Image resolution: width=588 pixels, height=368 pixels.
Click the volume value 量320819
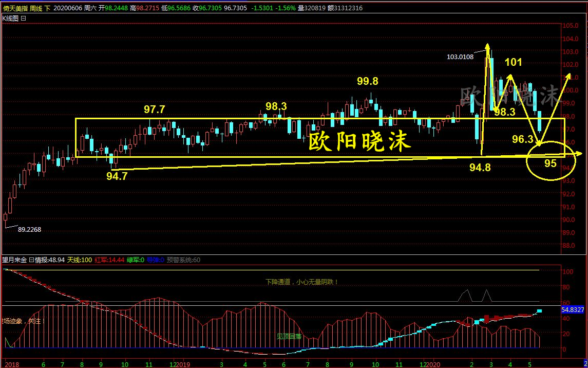(x=312, y=8)
